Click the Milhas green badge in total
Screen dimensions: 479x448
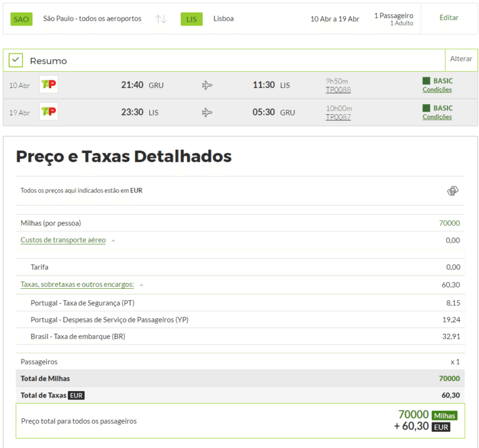444,416
